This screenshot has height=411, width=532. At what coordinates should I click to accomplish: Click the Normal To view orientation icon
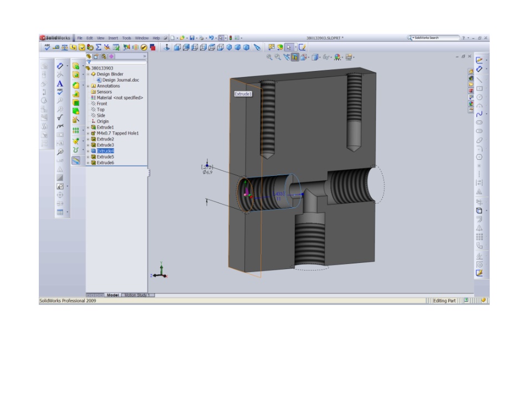[167, 47]
